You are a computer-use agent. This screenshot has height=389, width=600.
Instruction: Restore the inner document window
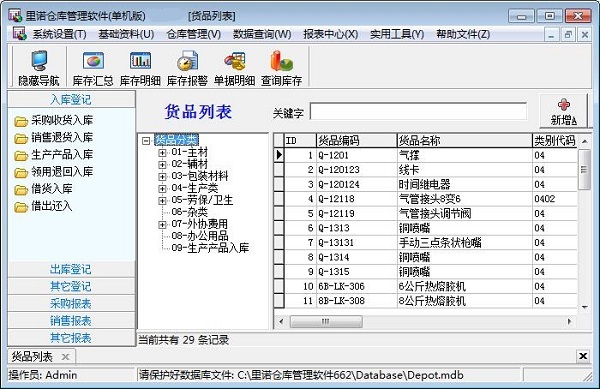[568, 35]
